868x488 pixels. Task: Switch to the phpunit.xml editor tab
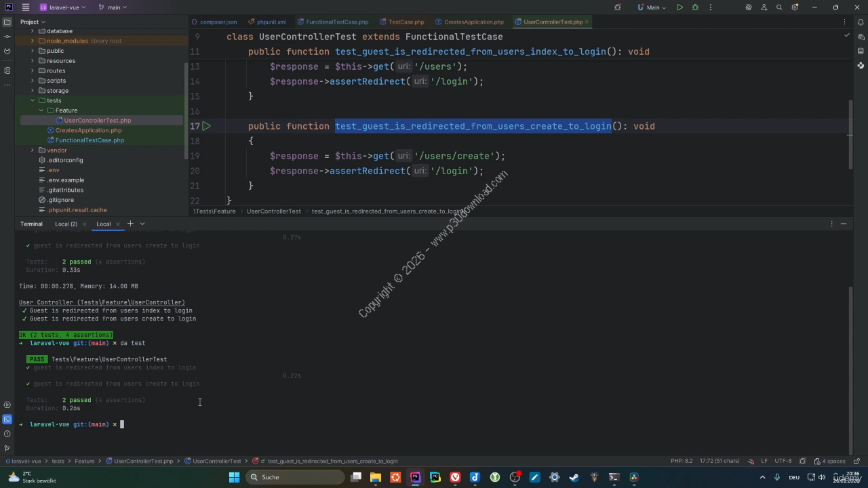click(271, 22)
